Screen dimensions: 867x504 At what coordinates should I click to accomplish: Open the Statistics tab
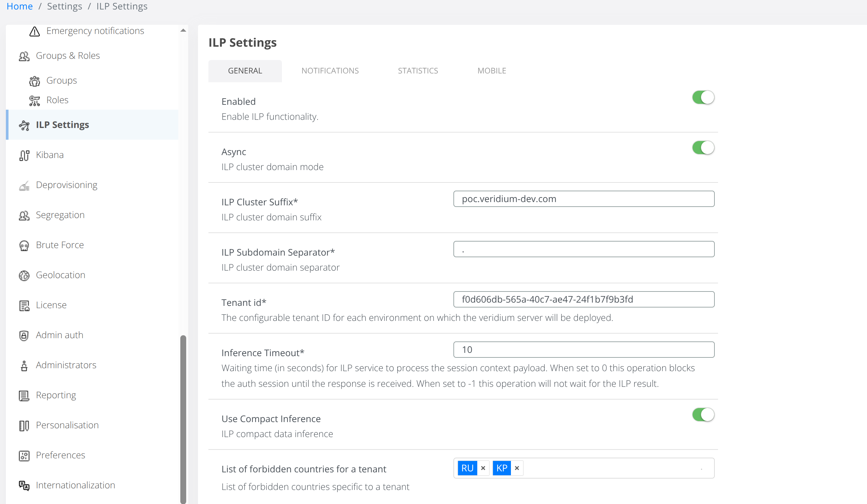pos(418,71)
